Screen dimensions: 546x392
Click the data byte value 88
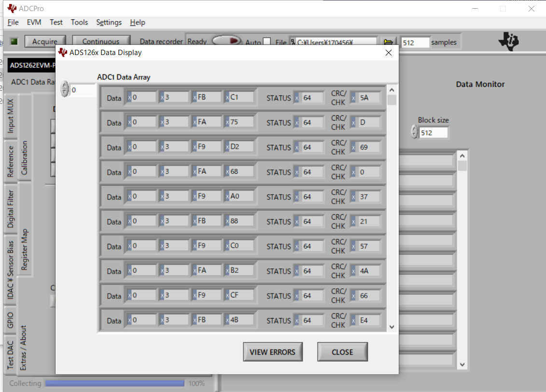point(241,221)
